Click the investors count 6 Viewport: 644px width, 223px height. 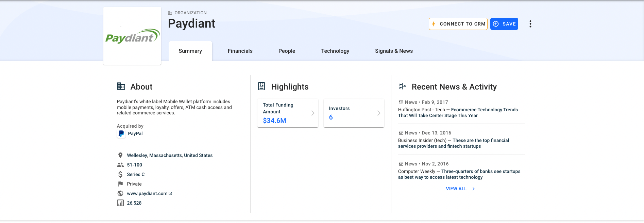(331, 117)
